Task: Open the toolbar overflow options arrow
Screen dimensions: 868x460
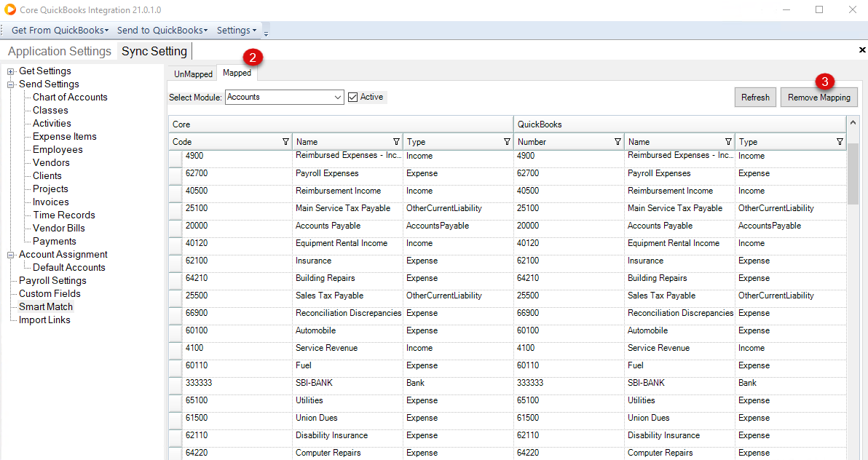Action: tap(266, 32)
